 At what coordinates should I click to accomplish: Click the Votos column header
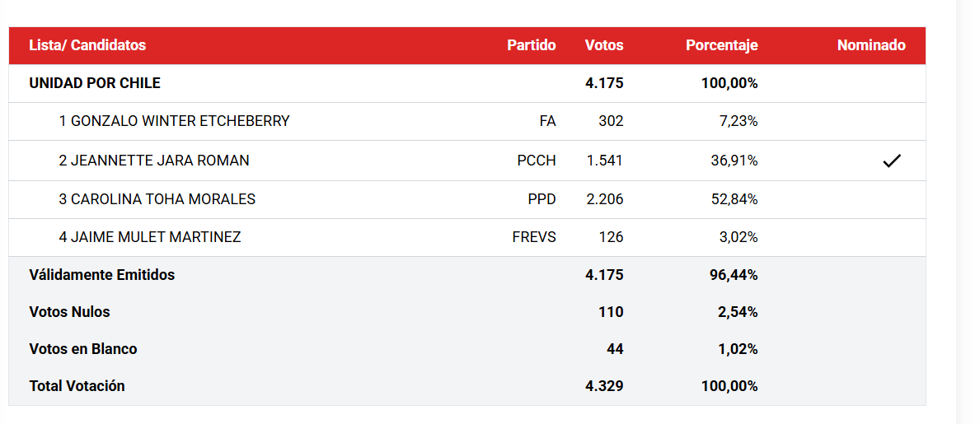tap(604, 45)
